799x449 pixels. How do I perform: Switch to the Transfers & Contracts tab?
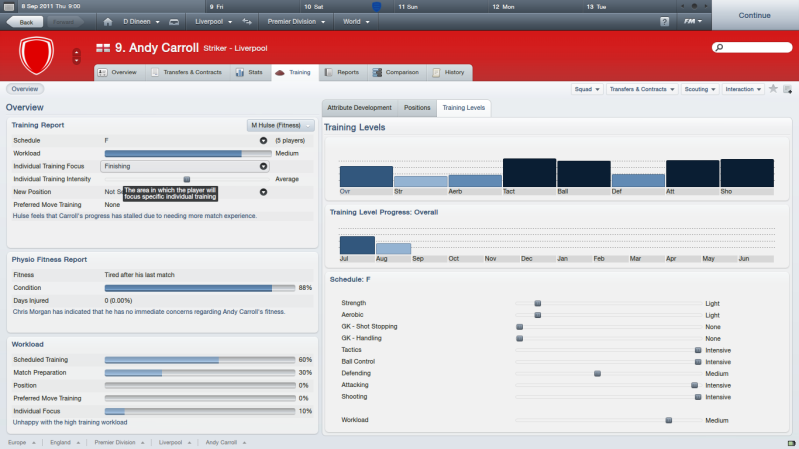(x=187, y=72)
